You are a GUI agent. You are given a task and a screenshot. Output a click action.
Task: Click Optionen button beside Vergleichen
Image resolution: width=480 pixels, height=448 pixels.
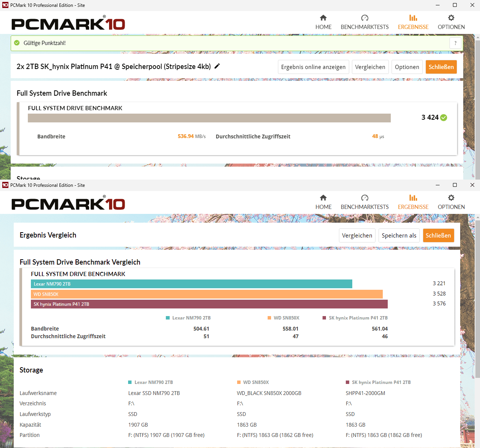(x=407, y=67)
